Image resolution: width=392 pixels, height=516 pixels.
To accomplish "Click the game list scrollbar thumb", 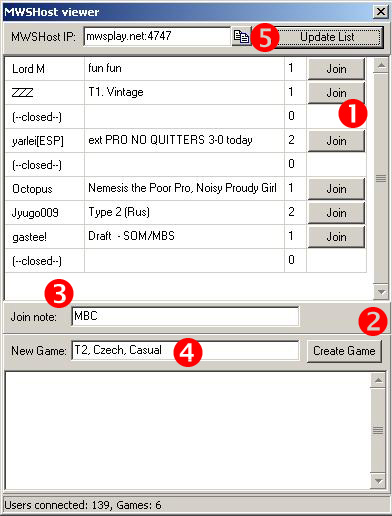I will tap(381, 179).
